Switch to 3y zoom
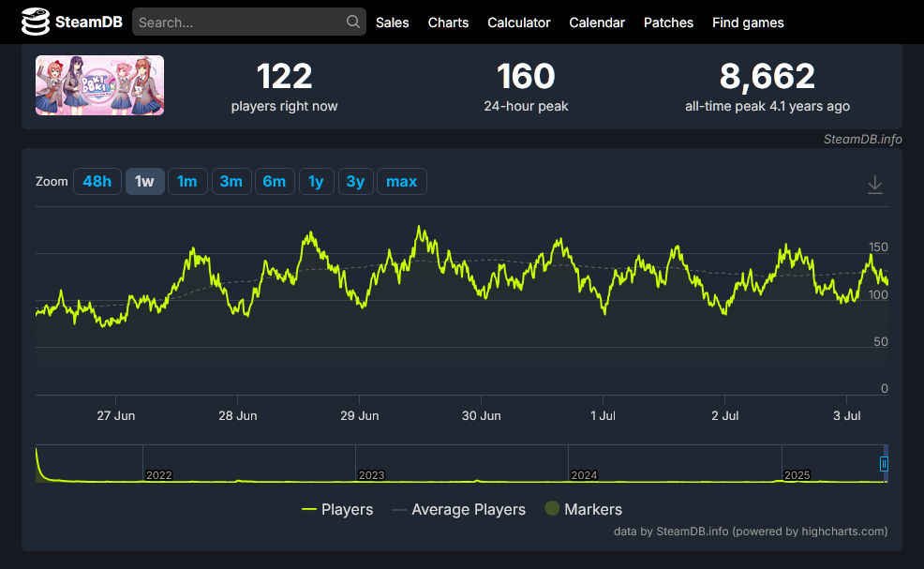The width and height of the screenshot is (924, 569). click(x=355, y=182)
